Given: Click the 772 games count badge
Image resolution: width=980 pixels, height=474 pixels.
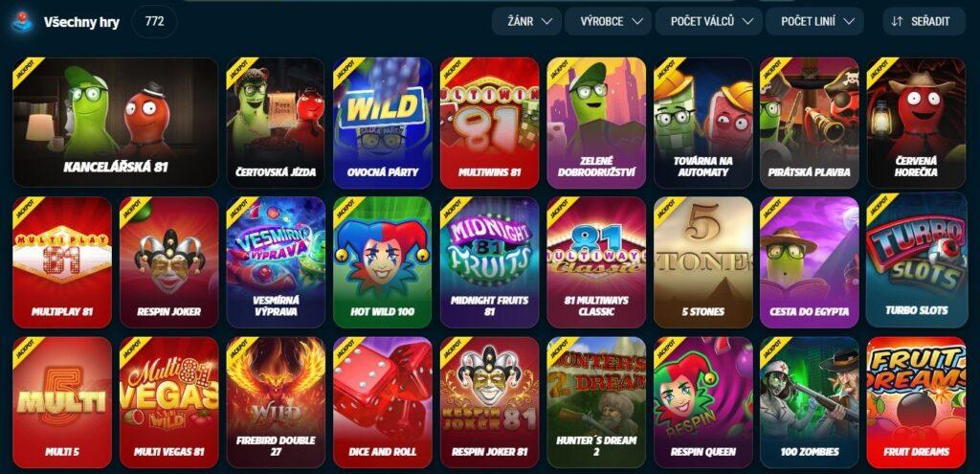Looking at the screenshot, I should pos(154,21).
